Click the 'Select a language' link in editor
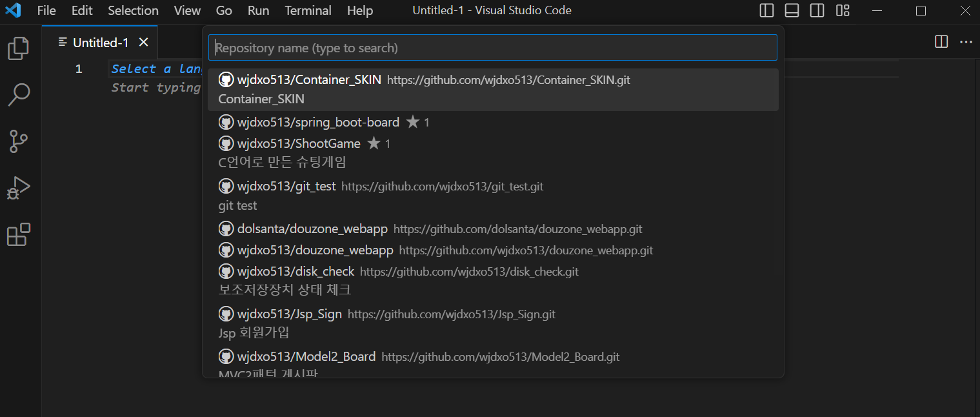Viewport: 980px width, 417px height. tap(157, 68)
